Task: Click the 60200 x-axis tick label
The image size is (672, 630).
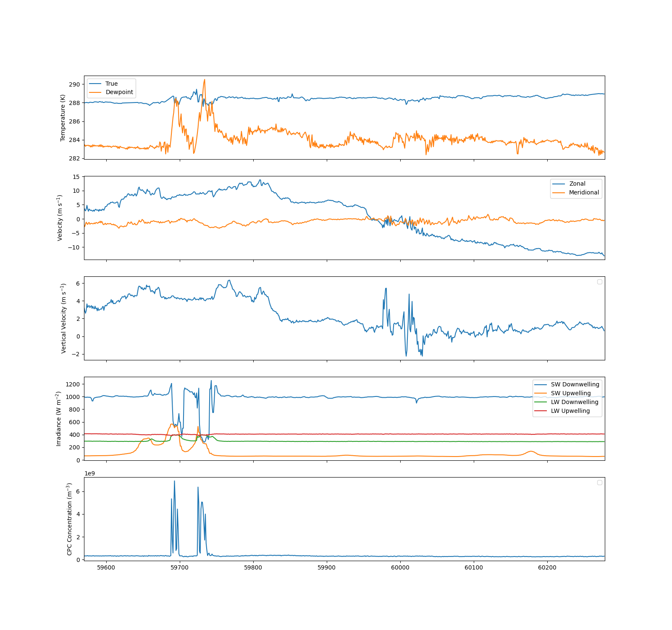Action: coord(547,567)
